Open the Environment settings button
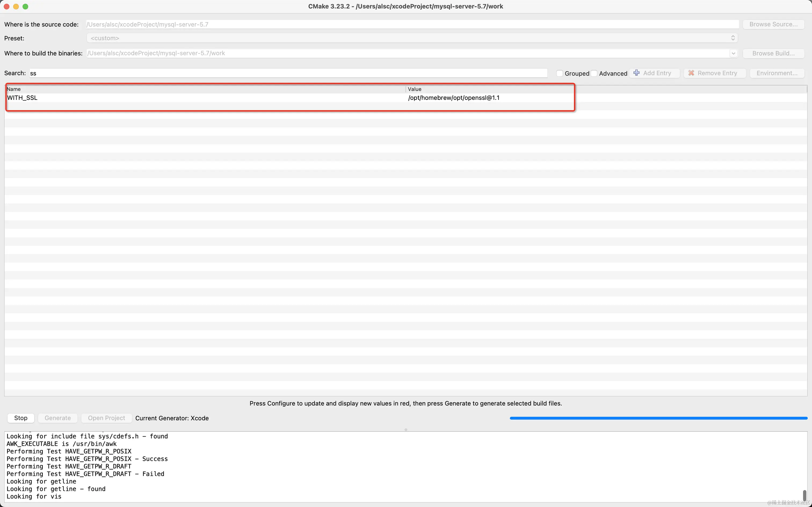The width and height of the screenshot is (812, 507). point(777,73)
